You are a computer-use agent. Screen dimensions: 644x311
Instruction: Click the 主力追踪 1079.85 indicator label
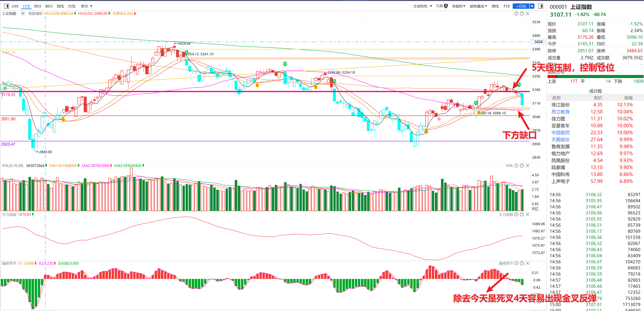click(18, 214)
